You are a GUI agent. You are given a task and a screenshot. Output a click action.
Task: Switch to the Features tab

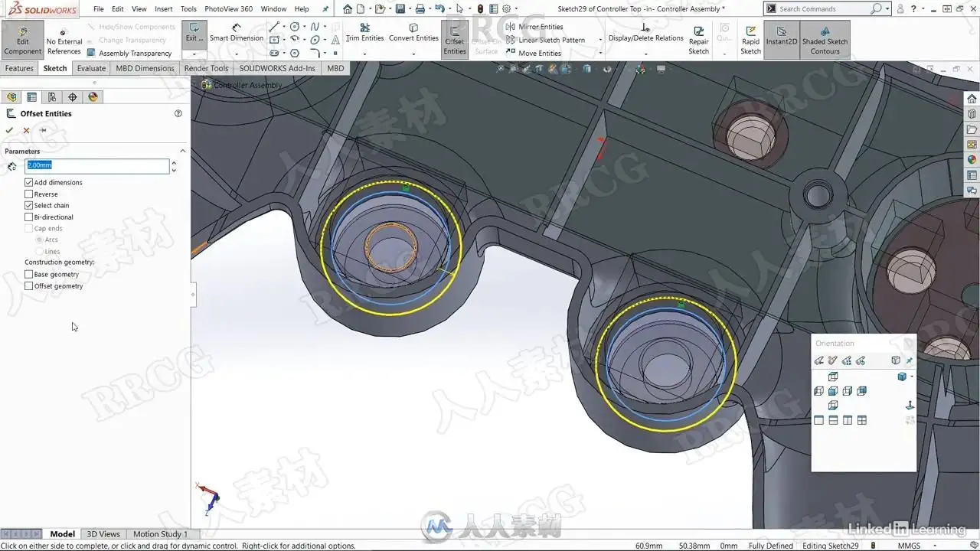(19, 68)
